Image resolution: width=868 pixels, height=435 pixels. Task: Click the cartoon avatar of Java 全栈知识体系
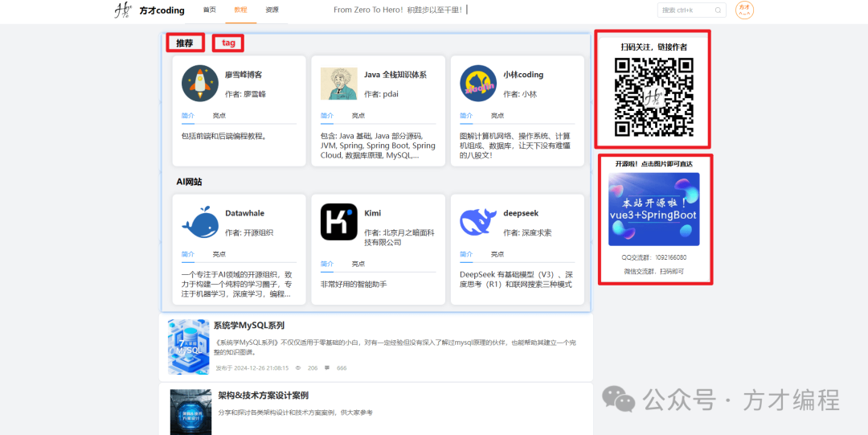click(339, 84)
